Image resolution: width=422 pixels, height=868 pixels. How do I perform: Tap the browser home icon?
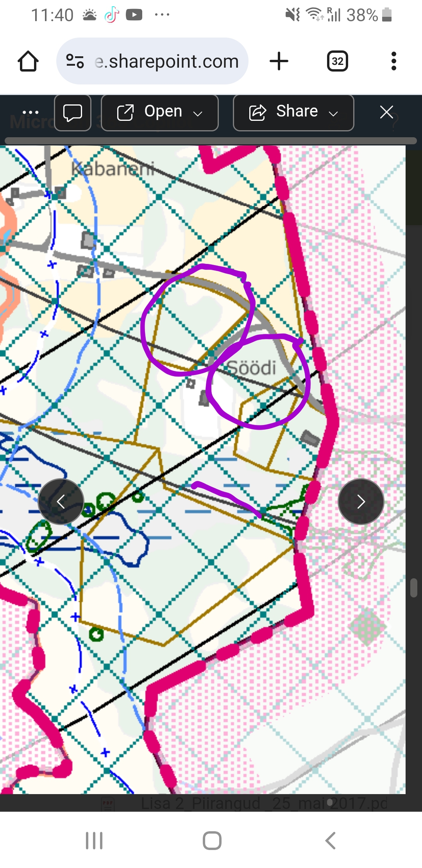[x=28, y=61]
